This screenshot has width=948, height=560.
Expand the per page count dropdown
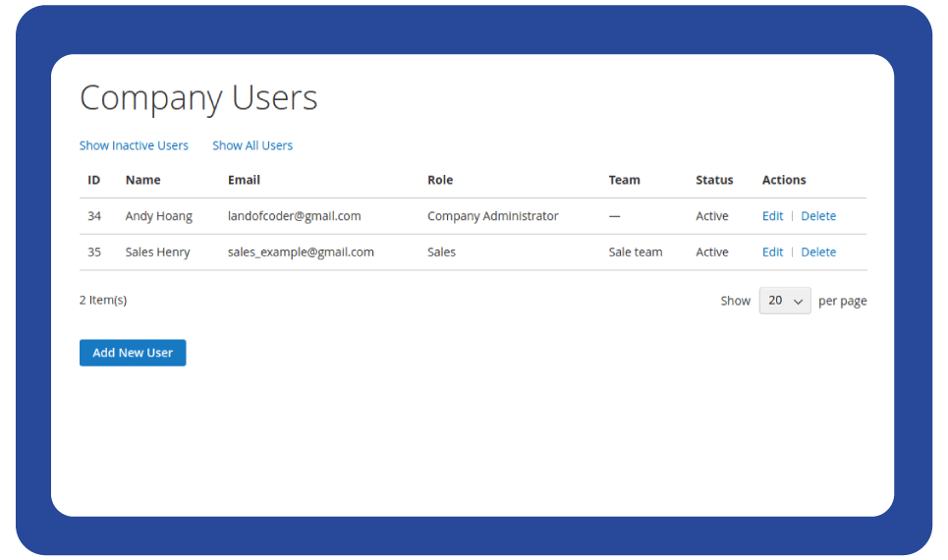pos(784,301)
